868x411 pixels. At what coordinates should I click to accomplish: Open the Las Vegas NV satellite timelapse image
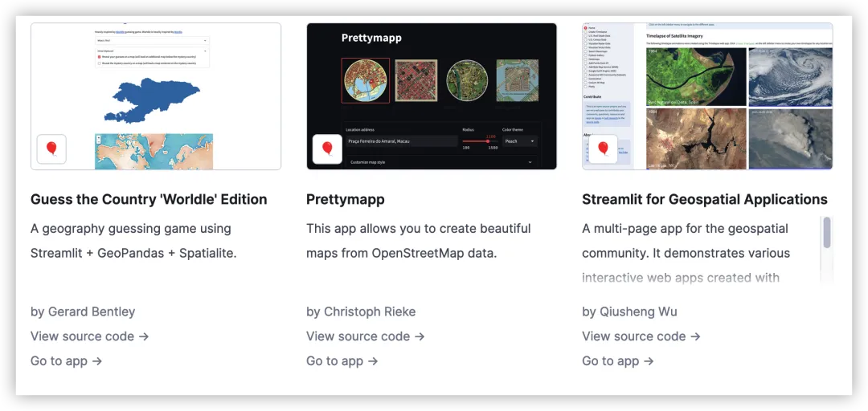[x=696, y=138]
